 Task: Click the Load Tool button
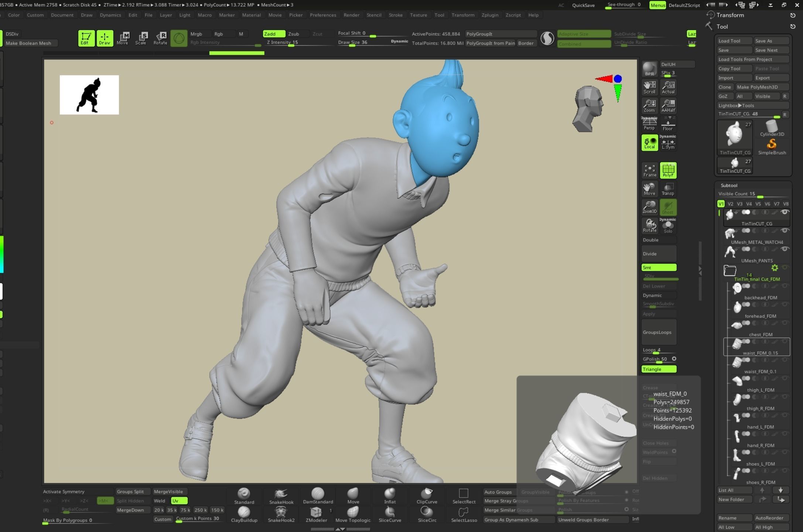(734, 41)
